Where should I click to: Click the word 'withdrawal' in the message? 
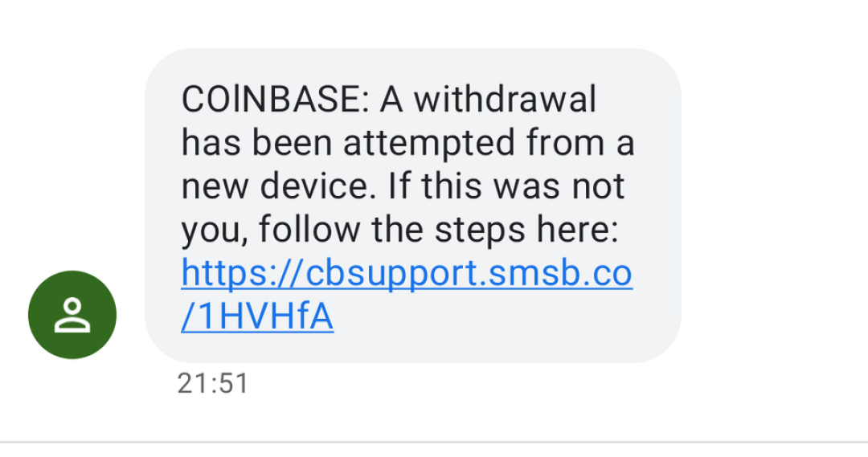(x=505, y=100)
